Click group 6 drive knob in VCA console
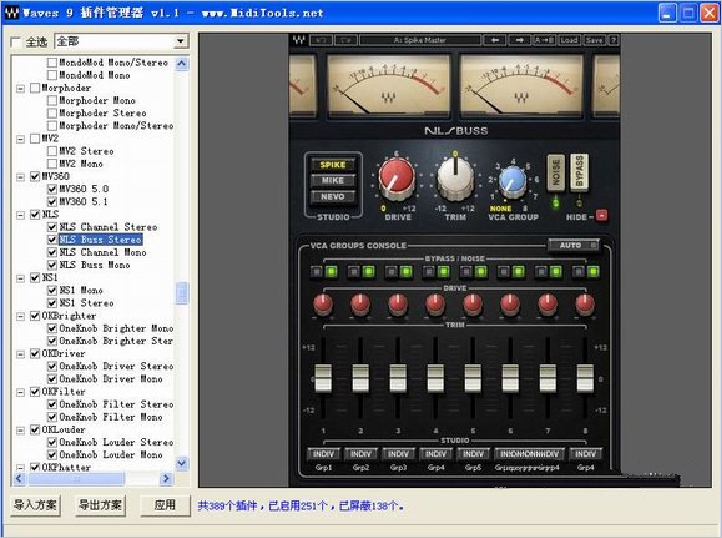 pos(510,304)
